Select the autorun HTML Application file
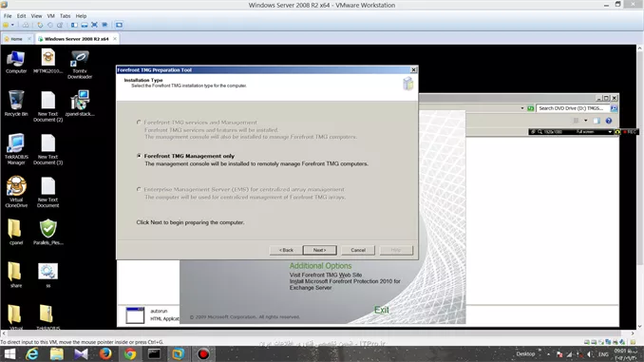The image size is (644, 362). pyautogui.click(x=151, y=314)
